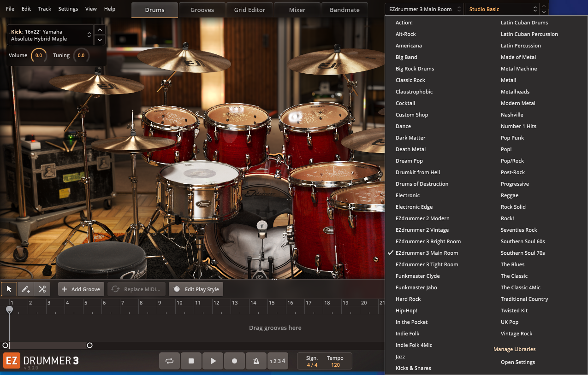Pick the Metal Machine library
This screenshot has height=375, width=588.
pos(519,69)
